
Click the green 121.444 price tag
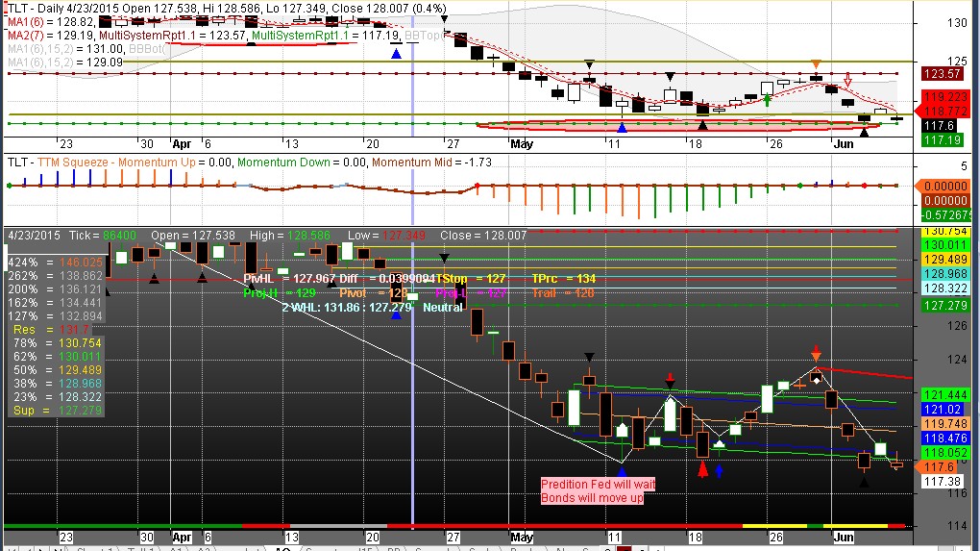945,395
